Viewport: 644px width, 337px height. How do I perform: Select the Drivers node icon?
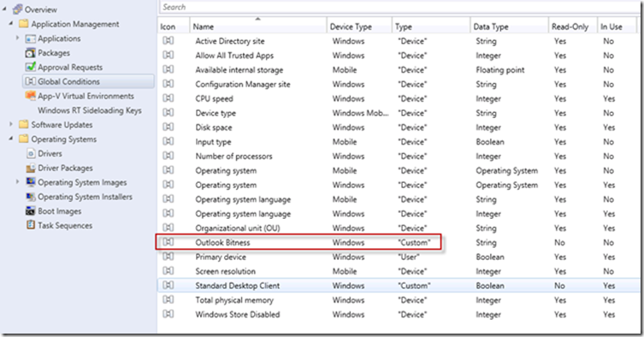point(31,154)
